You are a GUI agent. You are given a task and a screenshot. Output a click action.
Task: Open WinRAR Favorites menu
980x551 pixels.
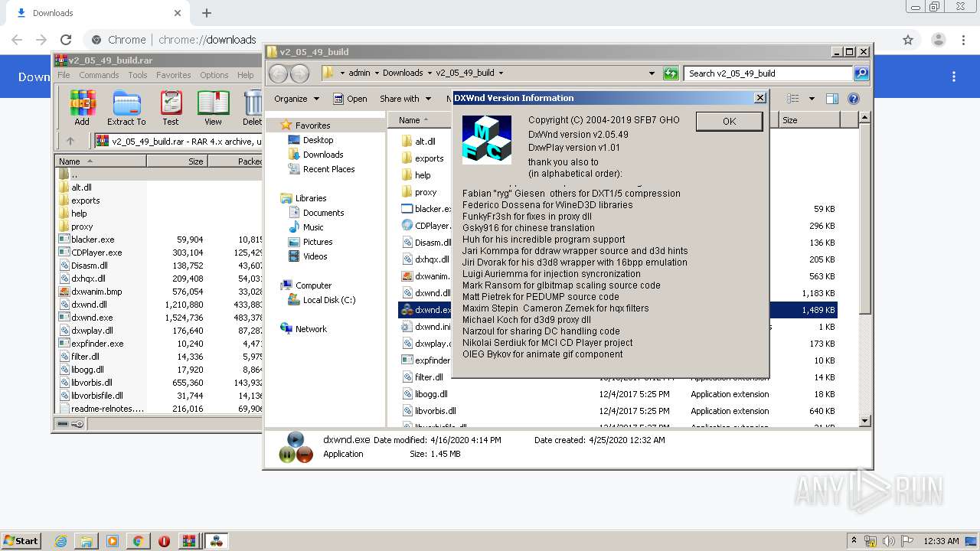coord(174,75)
